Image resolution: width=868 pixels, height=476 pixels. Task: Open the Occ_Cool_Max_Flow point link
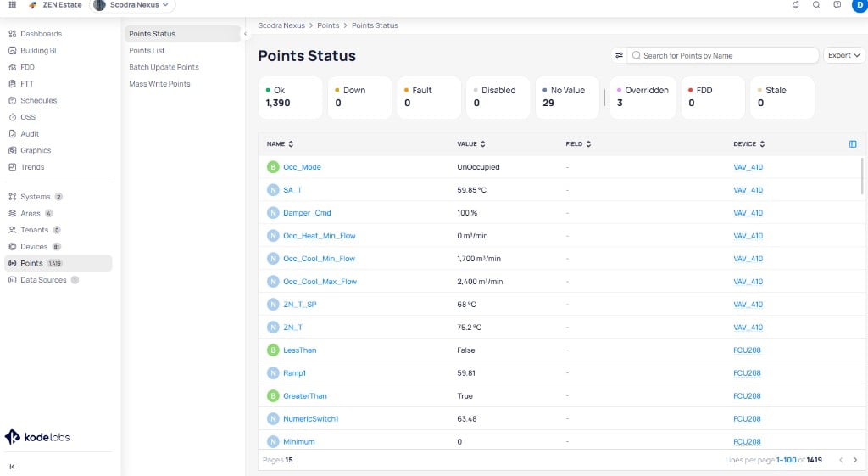320,282
